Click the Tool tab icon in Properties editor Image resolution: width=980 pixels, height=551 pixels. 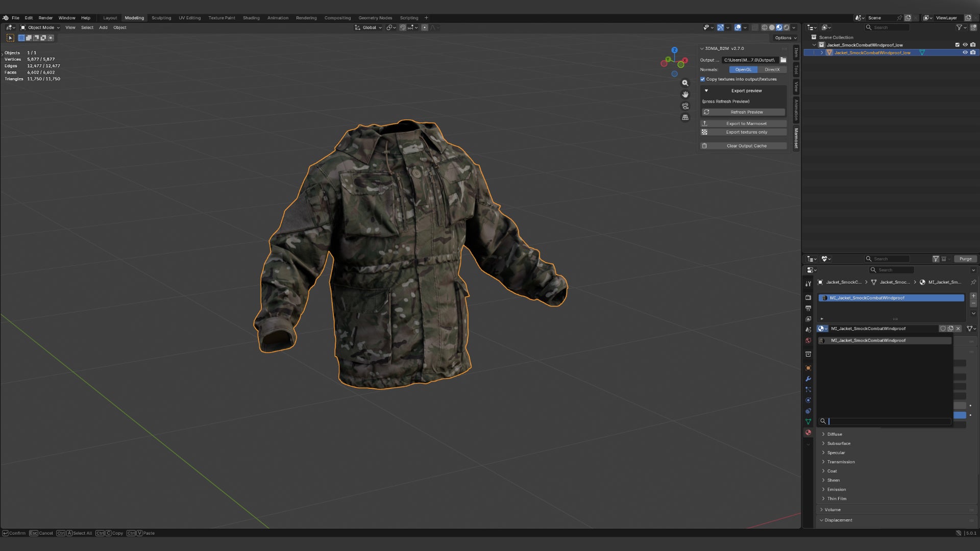pyautogui.click(x=808, y=284)
